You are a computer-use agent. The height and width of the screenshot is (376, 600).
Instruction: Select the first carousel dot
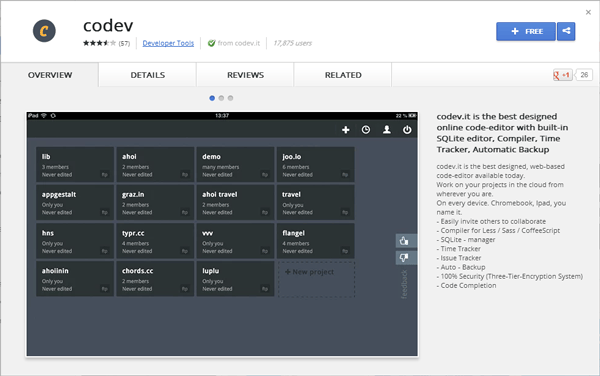[x=212, y=98]
